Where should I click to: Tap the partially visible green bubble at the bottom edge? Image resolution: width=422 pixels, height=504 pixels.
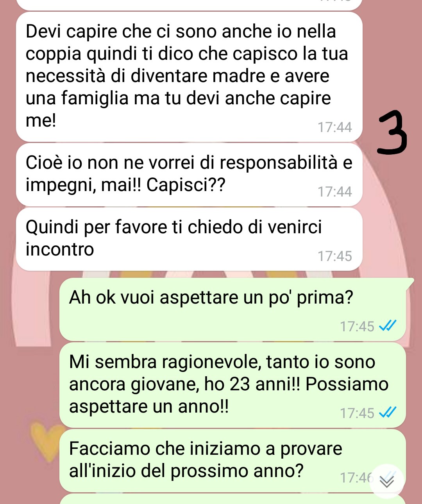click(x=233, y=499)
